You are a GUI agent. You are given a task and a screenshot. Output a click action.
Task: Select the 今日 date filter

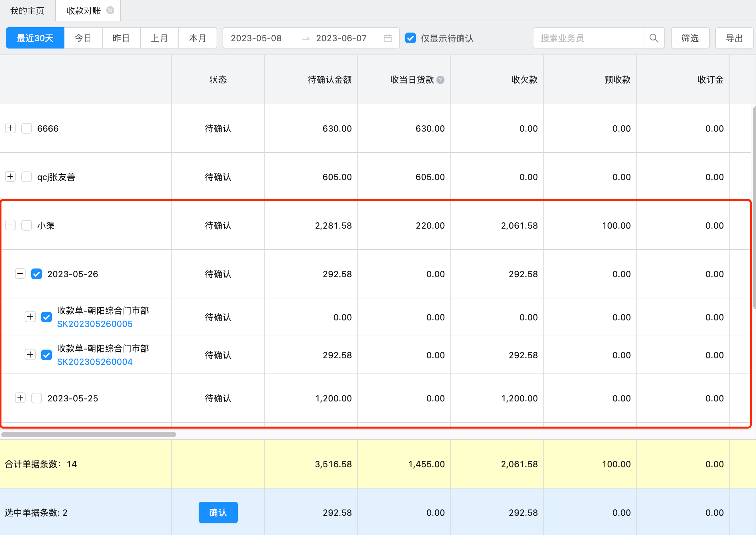click(x=83, y=38)
